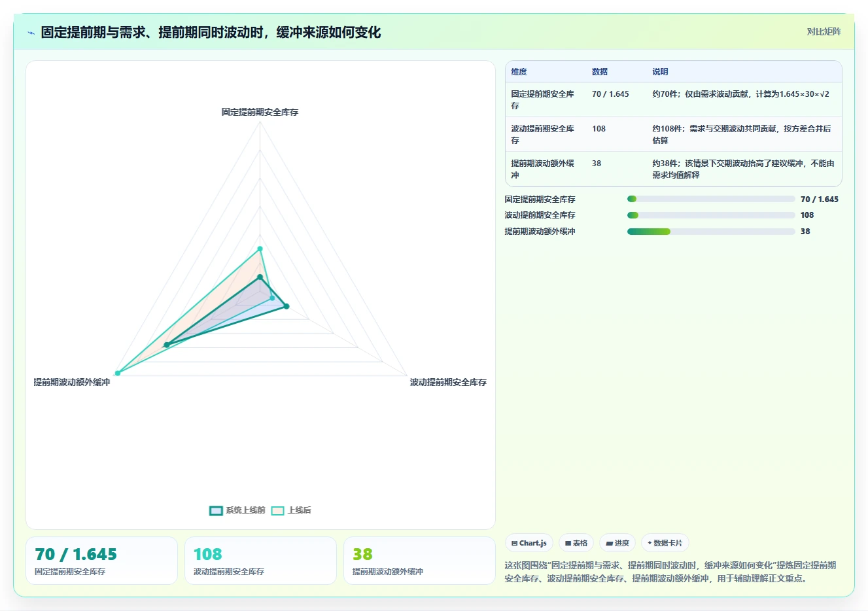
Task: Click table cell 提前期波动额外缓冲
Action: pyautogui.click(x=543, y=169)
